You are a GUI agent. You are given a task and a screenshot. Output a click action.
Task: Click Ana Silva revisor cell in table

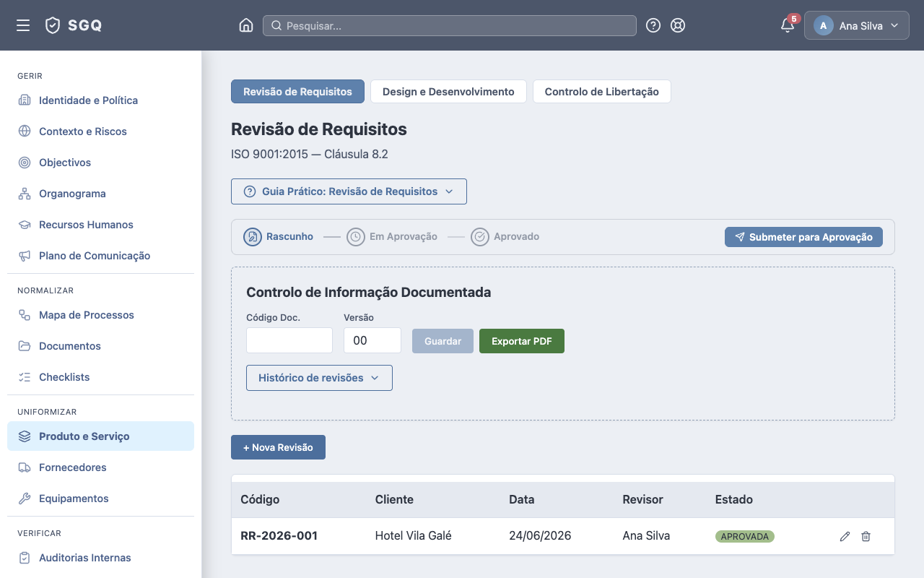tap(646, 536)
